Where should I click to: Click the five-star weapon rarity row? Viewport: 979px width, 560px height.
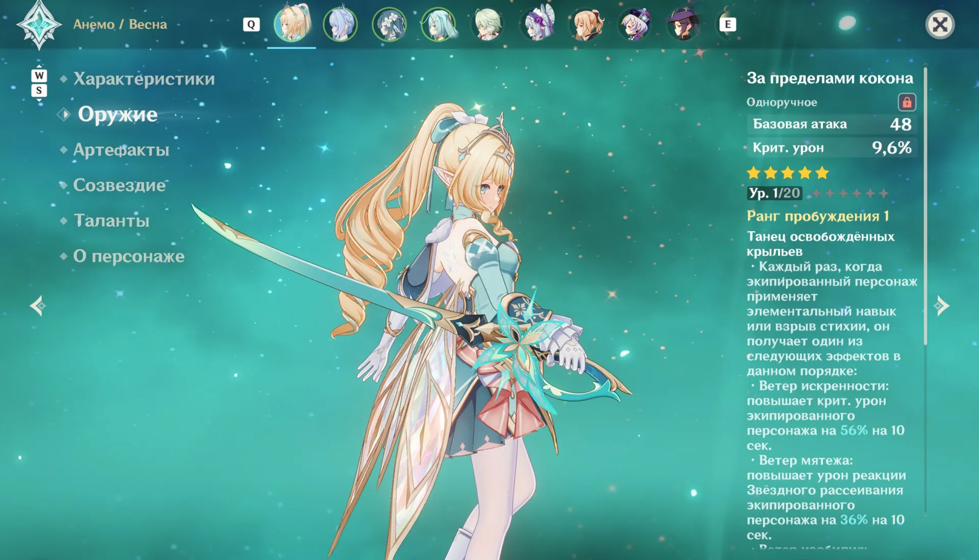tap(788, 173)
